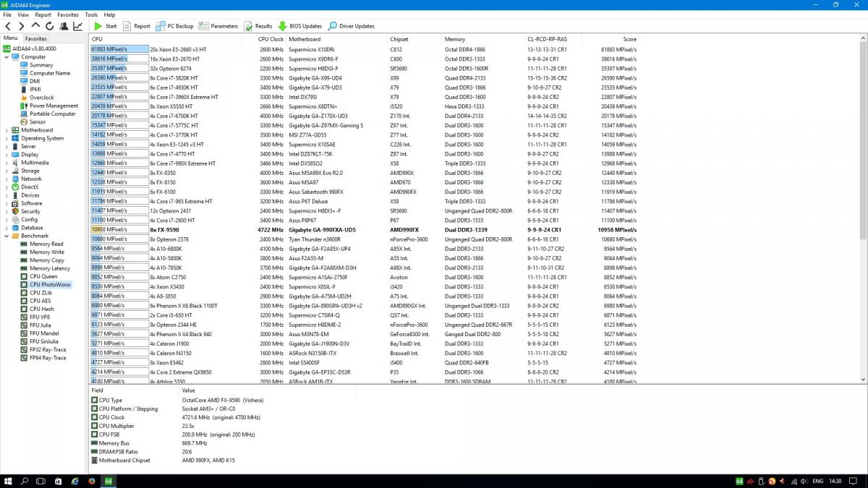Open the Favorites menu in the menu bar

[68, 14]
